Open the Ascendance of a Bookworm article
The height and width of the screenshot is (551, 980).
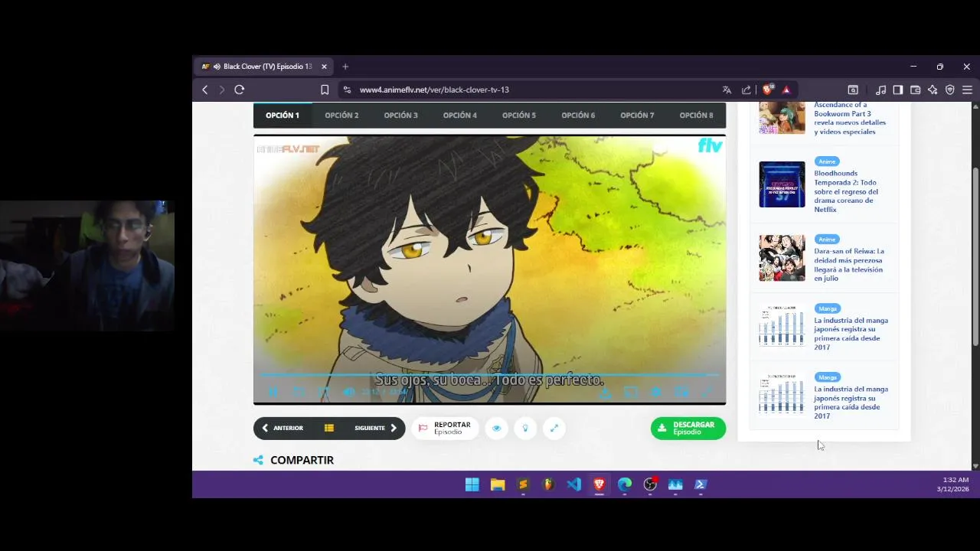point(850,118)
